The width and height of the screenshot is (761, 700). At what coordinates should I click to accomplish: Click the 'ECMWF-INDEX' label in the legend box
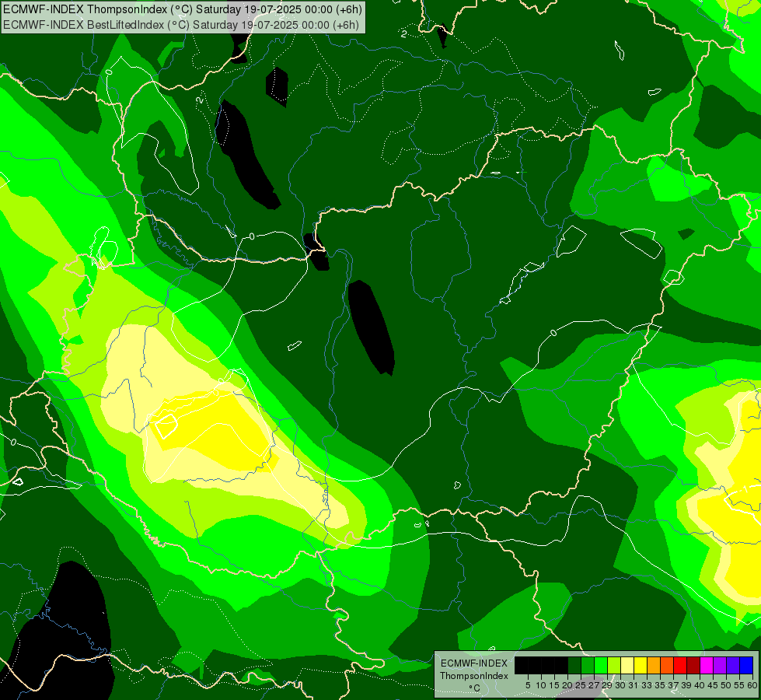click(x=474, y=663)
